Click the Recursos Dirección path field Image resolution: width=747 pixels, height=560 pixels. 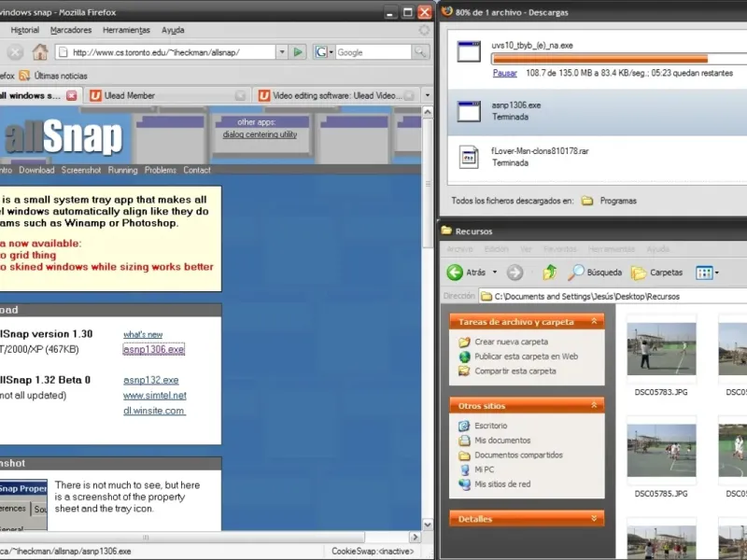coord(613,296)
